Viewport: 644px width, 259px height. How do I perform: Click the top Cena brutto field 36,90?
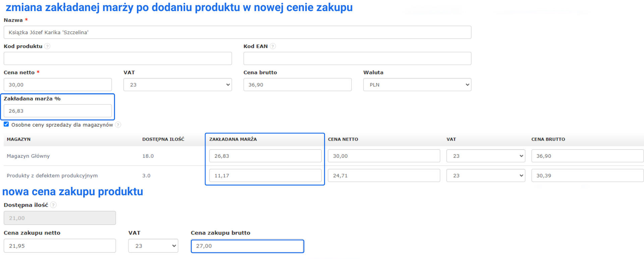pyautogui.click(x=298, y=85)
